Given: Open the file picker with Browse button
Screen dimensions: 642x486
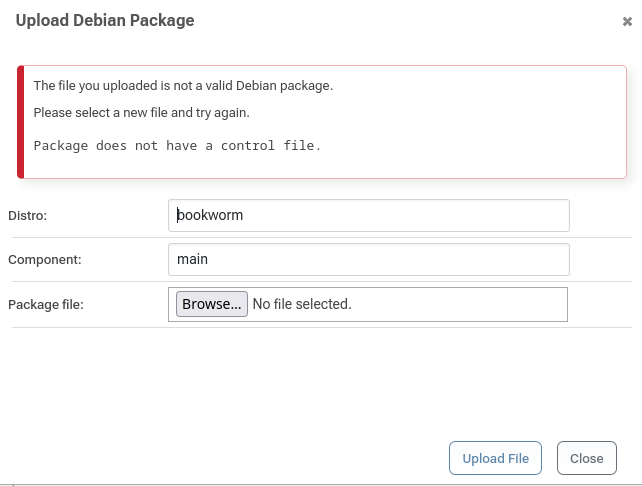Looking at the screenshot, I should pyautogui.click(x=211, y=304).
